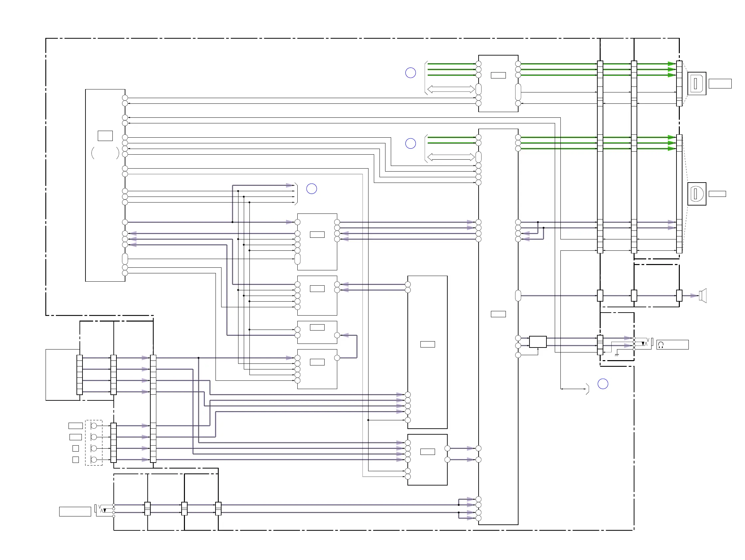Click the empty label box at bottom left
Viewport: 745px width, 560px height.
(x=75, y=511)
